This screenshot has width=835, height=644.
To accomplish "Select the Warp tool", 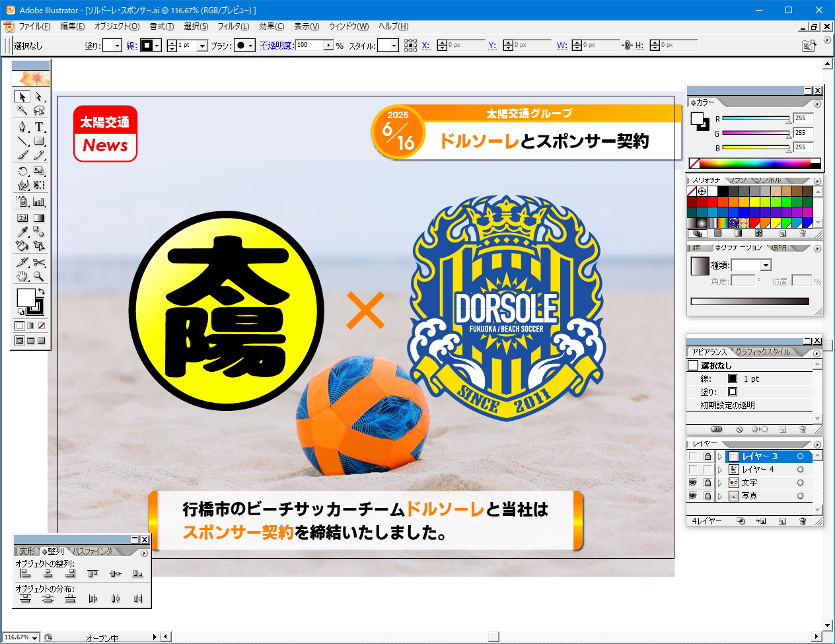I will [22, 186].
